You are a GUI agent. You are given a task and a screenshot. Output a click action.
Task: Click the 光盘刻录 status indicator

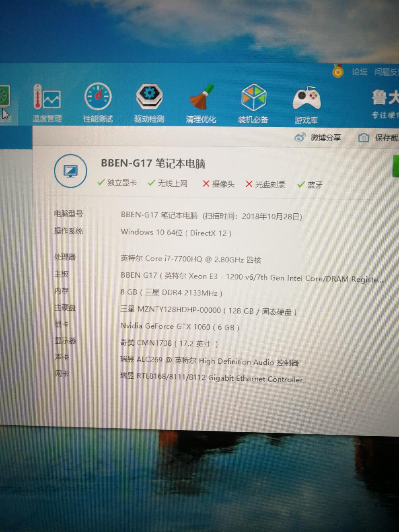265,184
